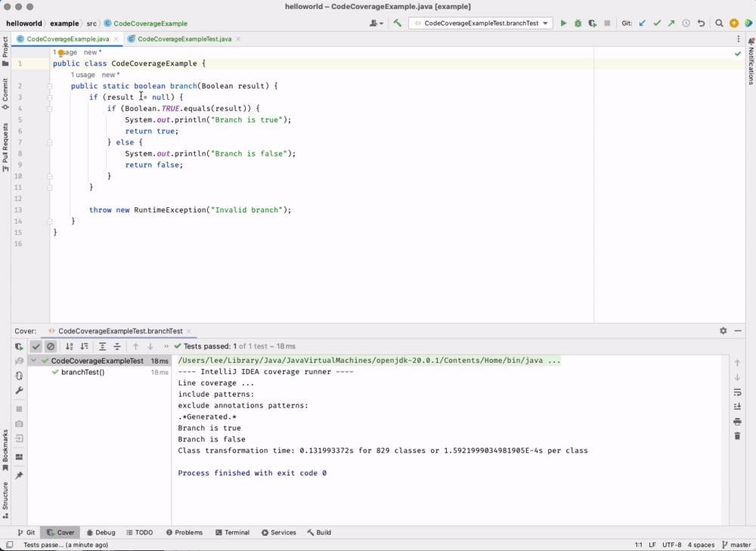Build the project with the hammer icon

click(x=398, y=23)
